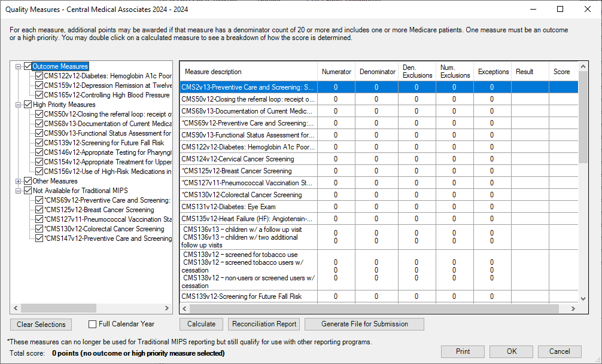
Task: Click the Print button
Action: coord(462,351)
